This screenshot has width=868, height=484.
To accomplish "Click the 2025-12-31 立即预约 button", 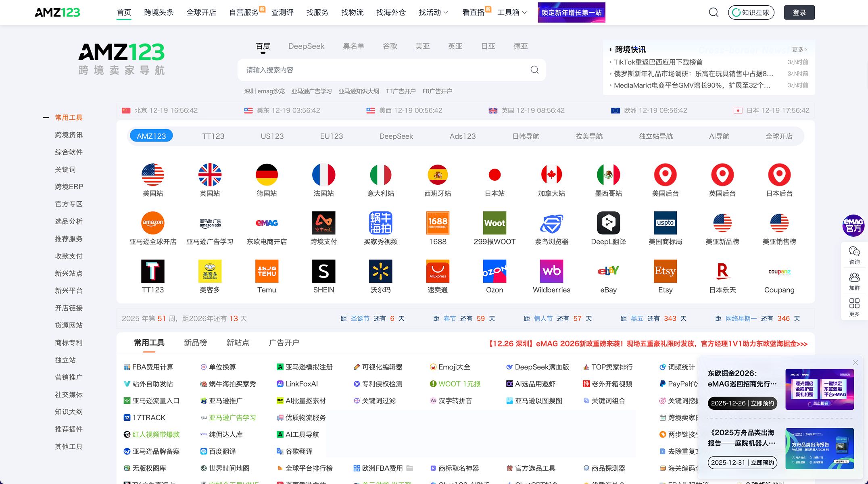I will point(742,462).
